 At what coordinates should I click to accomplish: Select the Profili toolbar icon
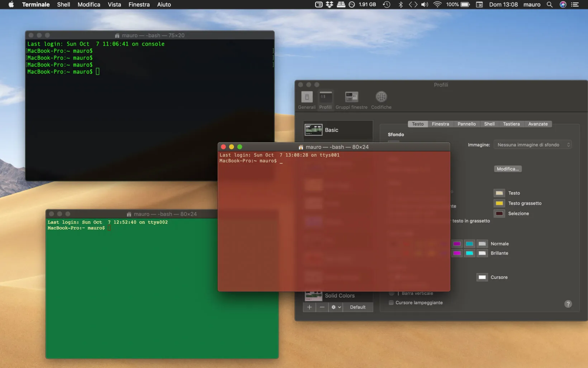[326, 100]
